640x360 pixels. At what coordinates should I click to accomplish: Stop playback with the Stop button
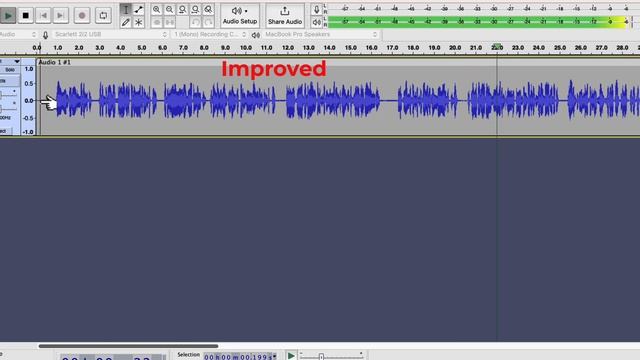tap(25, 16)
